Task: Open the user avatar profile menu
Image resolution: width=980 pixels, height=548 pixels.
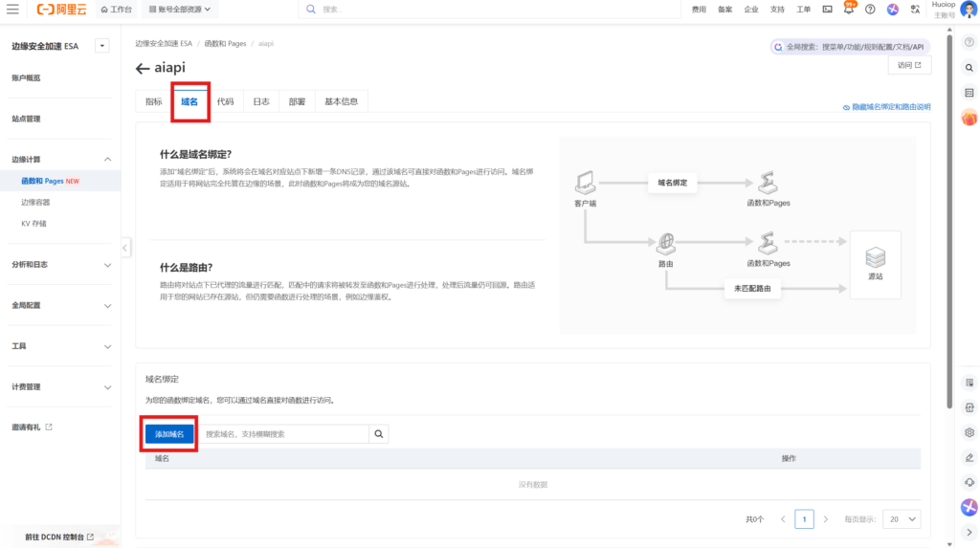Action: [x=969, y=10]
